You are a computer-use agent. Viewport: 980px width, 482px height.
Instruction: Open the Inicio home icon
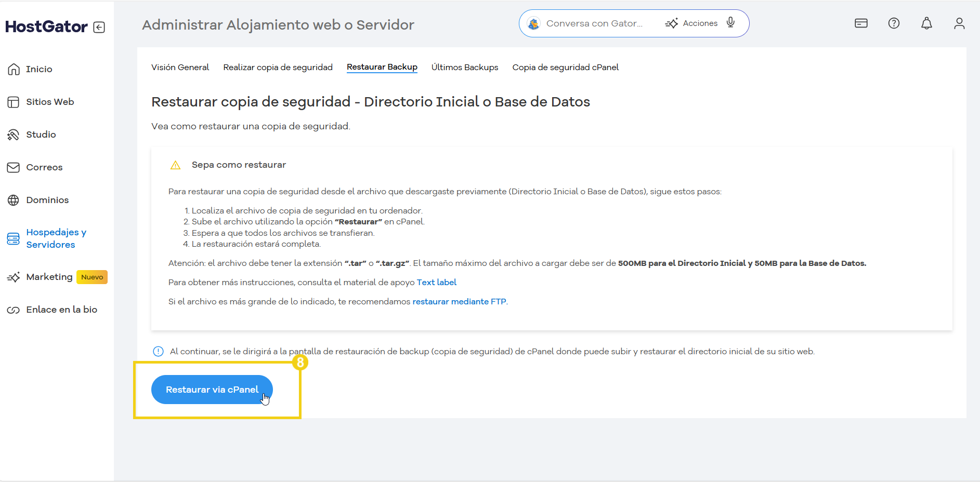(13, 69)
